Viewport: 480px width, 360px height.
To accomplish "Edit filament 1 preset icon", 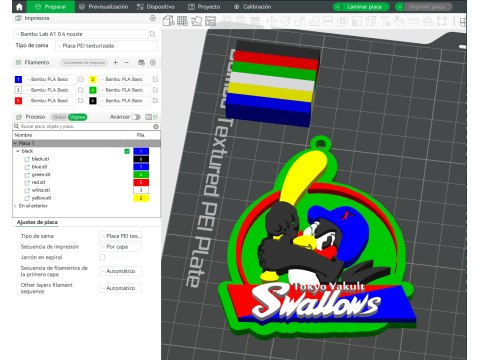I will pos(81,79).
